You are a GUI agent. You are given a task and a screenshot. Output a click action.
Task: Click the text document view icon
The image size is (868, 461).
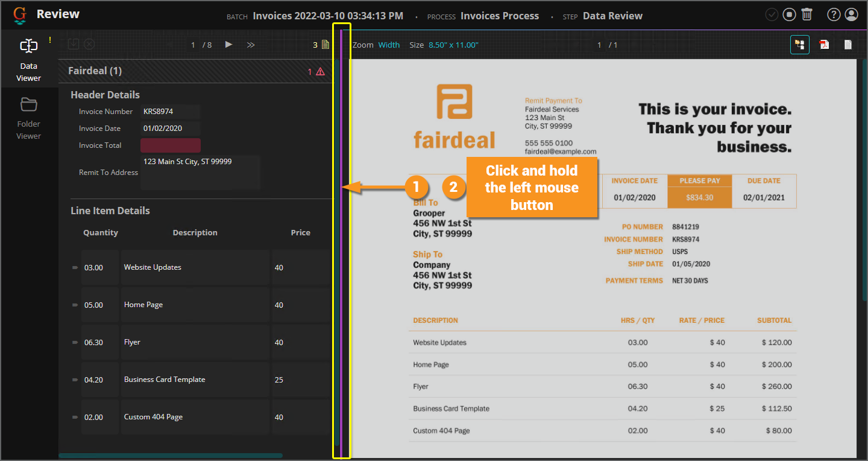[x=848, y=45]
